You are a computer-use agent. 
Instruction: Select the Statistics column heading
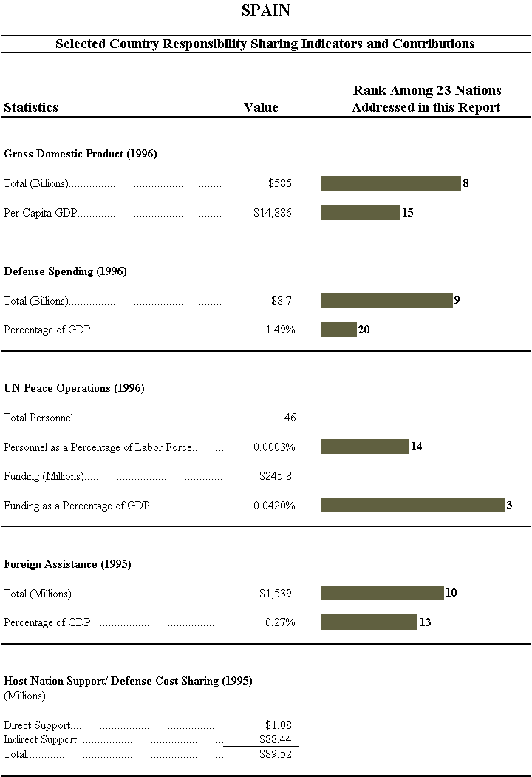(x=31, y=107)
